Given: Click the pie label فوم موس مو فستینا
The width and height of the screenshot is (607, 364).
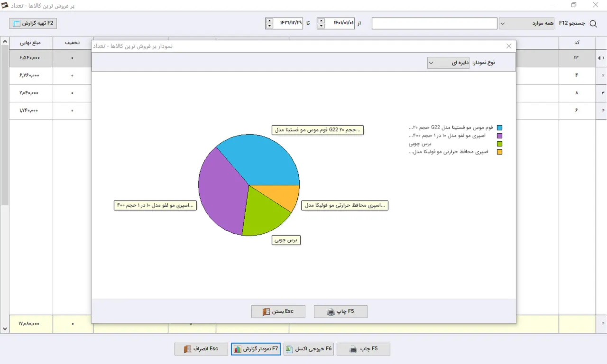Looking at the screenshot, I should pos(318,130).
